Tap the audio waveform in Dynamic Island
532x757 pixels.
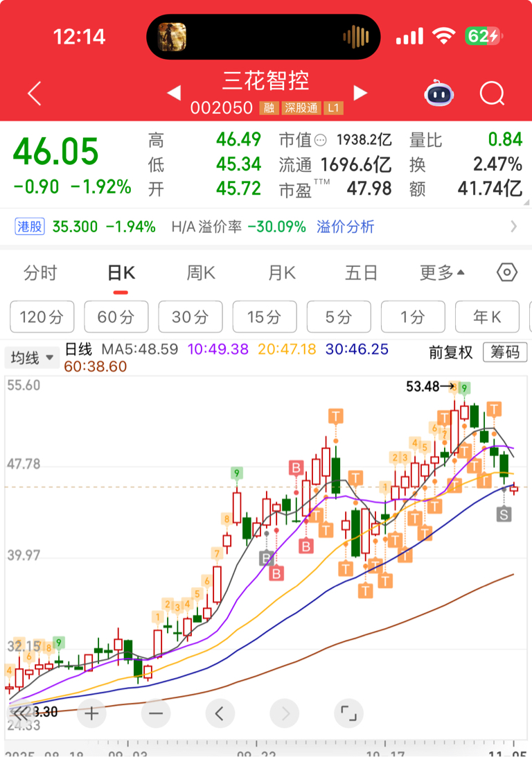point(356,37)
